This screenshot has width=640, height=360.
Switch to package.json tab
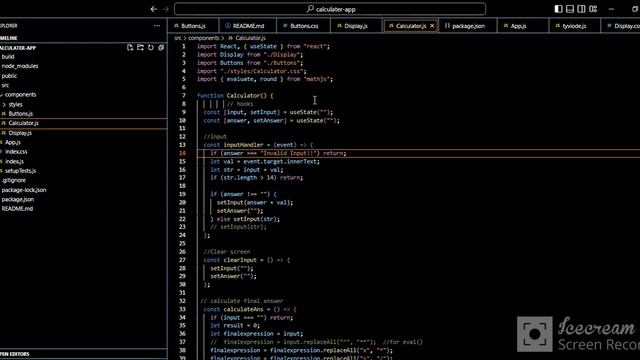[x=468, y=26]
